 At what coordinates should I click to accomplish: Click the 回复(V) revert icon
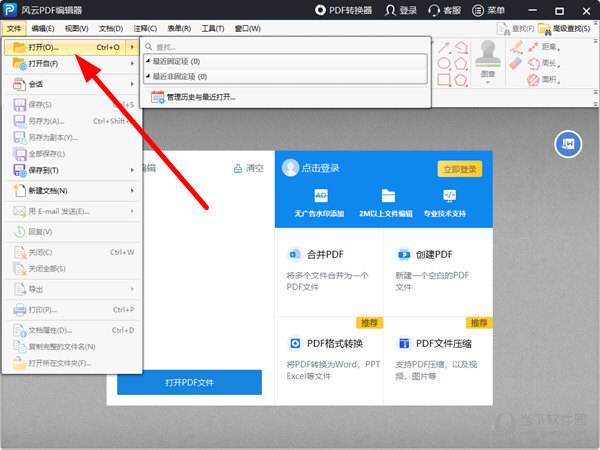(x=20, y=232)
